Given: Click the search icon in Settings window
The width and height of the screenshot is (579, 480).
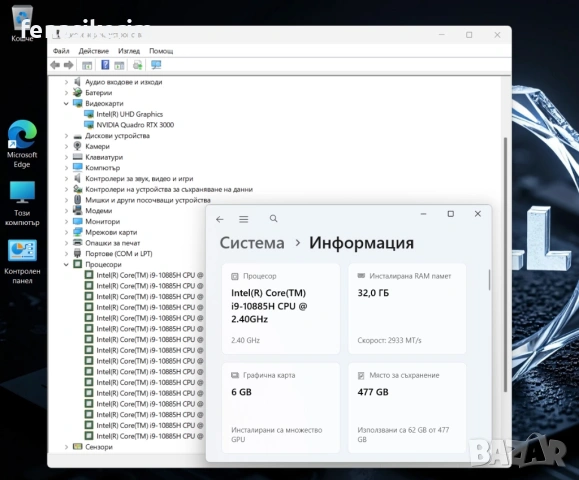Looking at the screenshot, I should pyautogui.click(x=273, y=219).
